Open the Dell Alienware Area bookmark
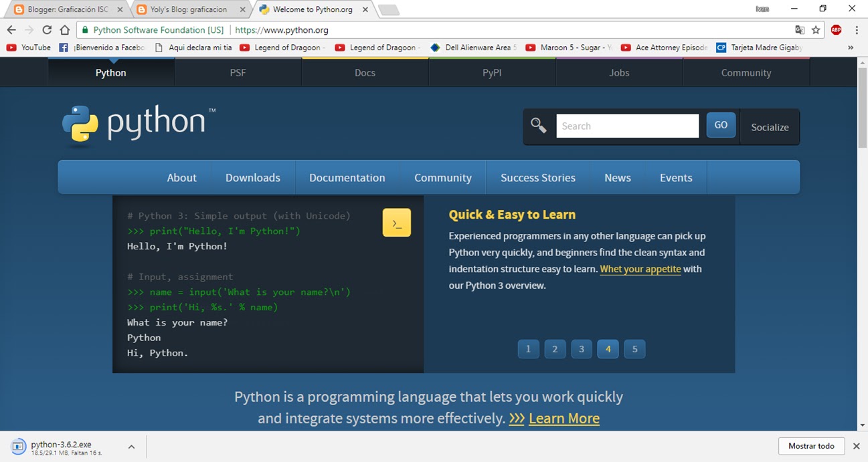Screen dimensions: 868x462 tap(473, 47)
